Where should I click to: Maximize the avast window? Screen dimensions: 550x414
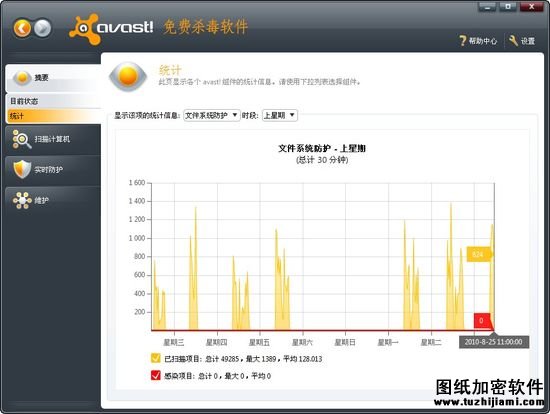[x=508, y=6]
